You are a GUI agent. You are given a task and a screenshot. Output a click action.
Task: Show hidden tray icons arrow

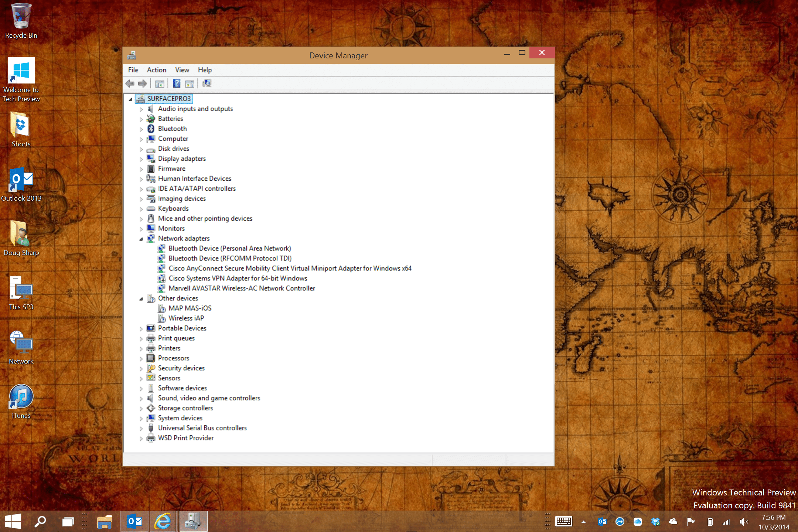[x=583, y=522]
